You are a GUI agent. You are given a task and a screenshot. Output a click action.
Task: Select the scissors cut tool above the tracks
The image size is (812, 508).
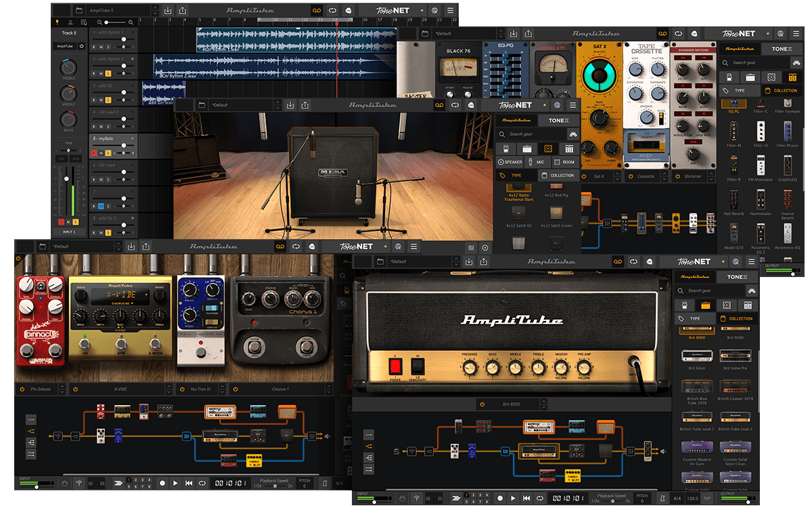click(x=70, y=22)
